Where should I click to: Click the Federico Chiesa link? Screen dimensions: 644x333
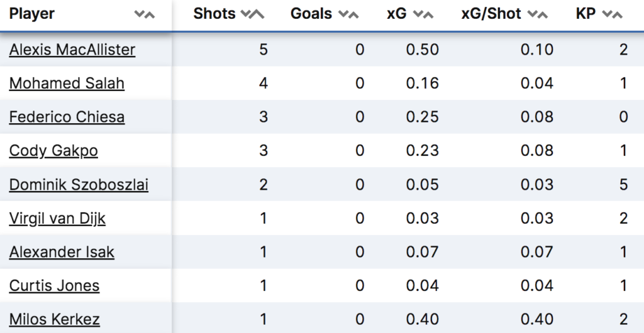(67, 117)
